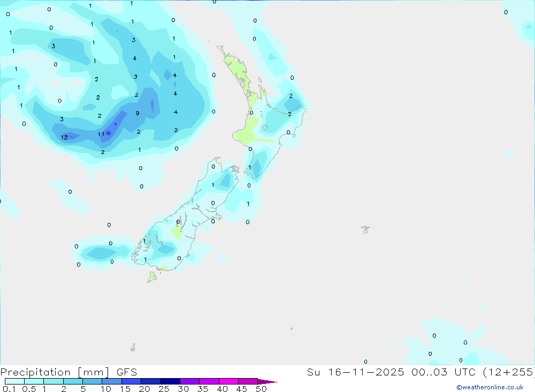Select the legend swatch between 5 and 10
The image size is (535, 392).
[93, 381]
